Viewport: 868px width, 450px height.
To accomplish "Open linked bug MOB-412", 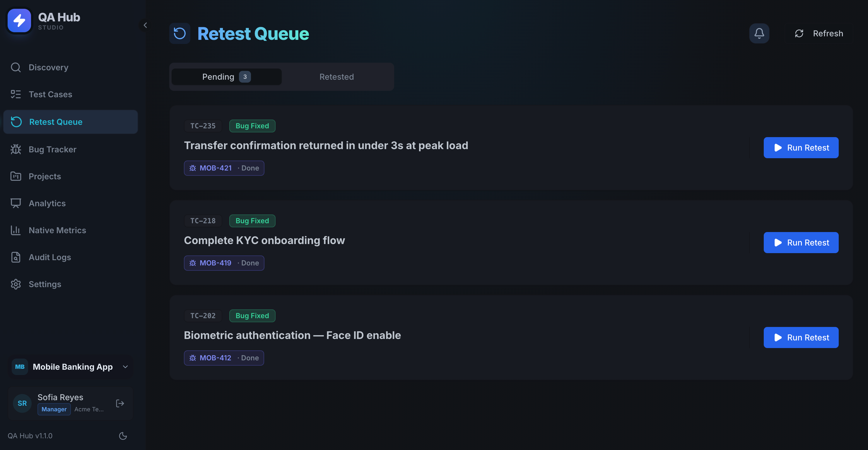I will [224, 358].
